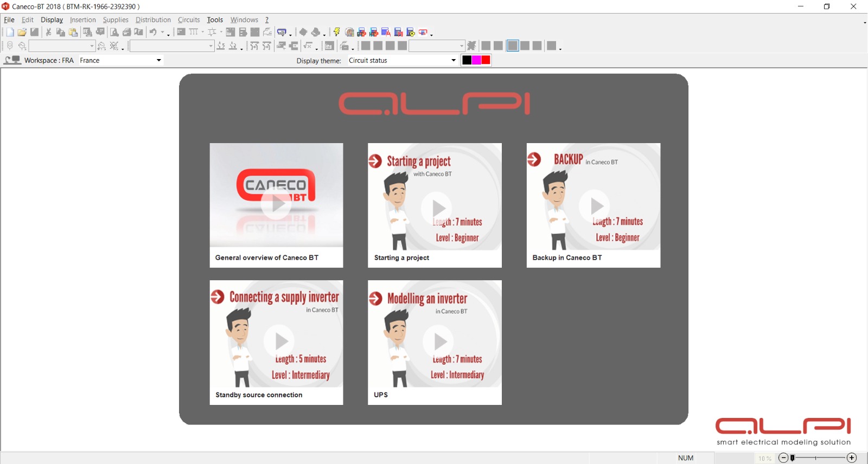Open Print Preview magnifier icon

pos(114,33)
